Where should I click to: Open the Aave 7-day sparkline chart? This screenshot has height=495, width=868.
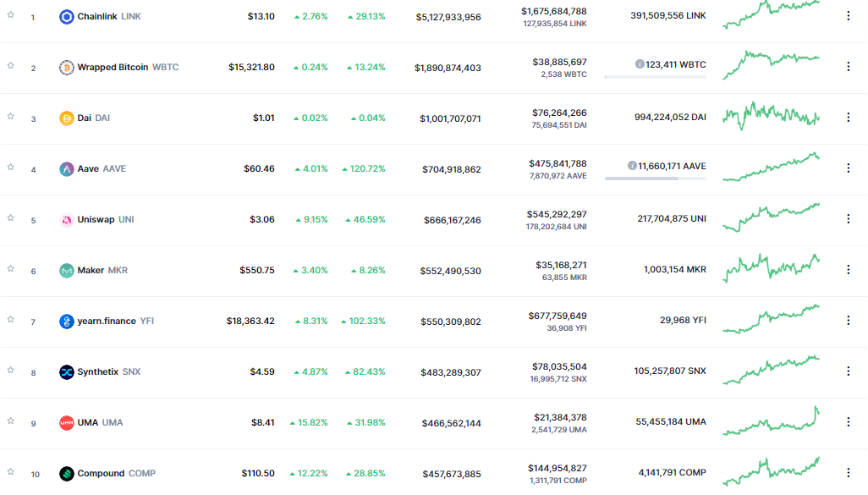[x=771, y=167]
